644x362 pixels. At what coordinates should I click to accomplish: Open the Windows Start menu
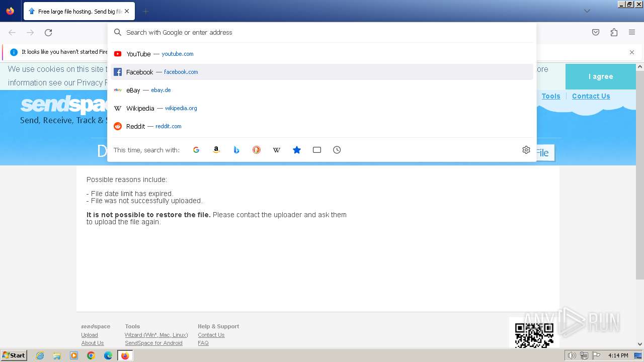[14, 355]
